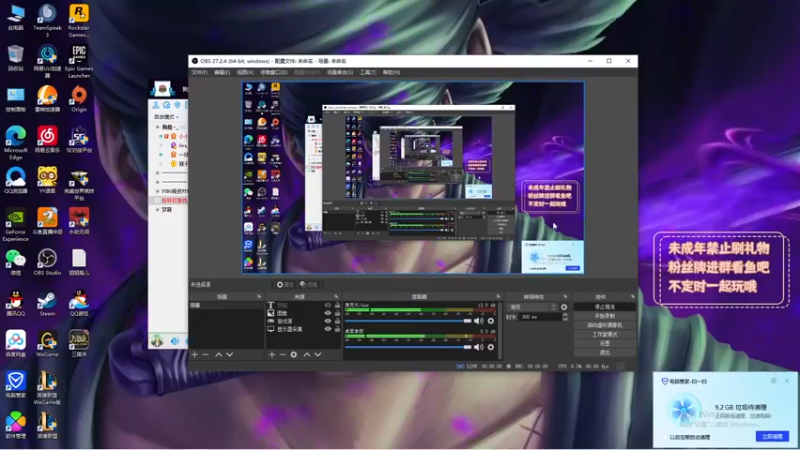Mute the 麦克风/Aux audio channel
Viewport: 800px width, 450px height.
point(478,321)
